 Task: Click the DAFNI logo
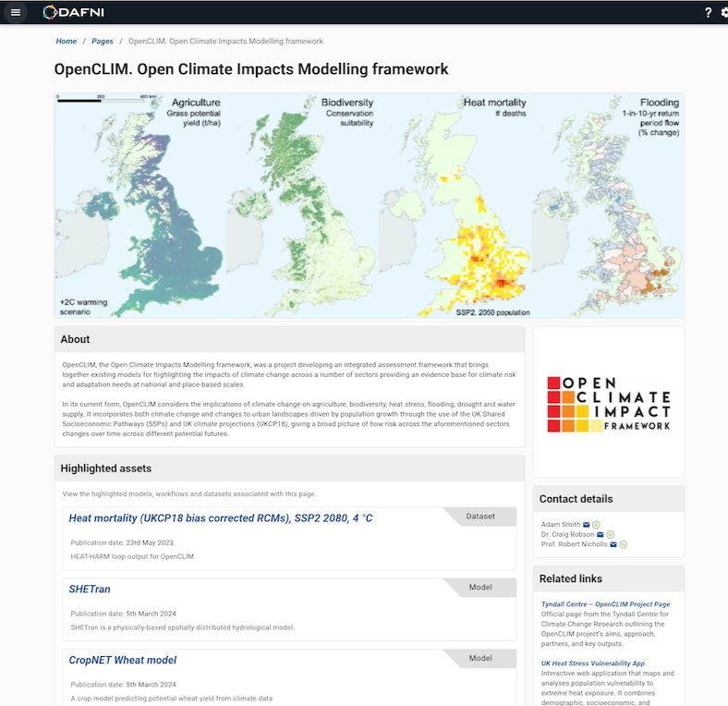[73, 13]
